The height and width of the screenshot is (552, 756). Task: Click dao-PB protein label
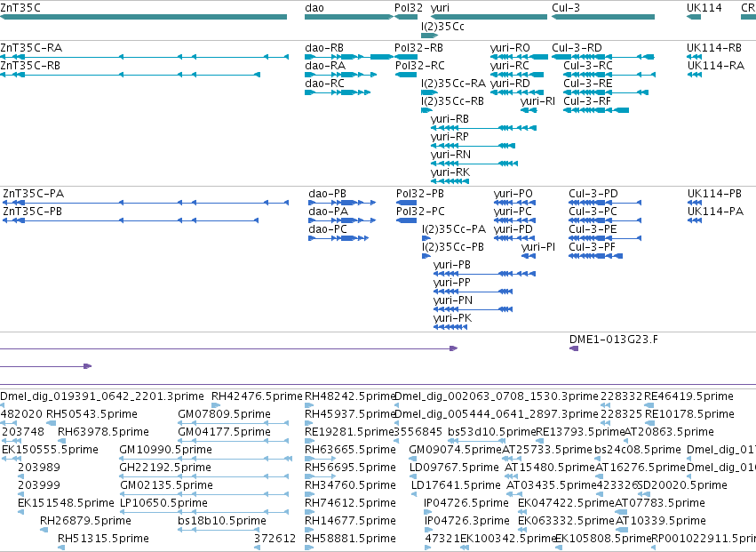point(328,194)
